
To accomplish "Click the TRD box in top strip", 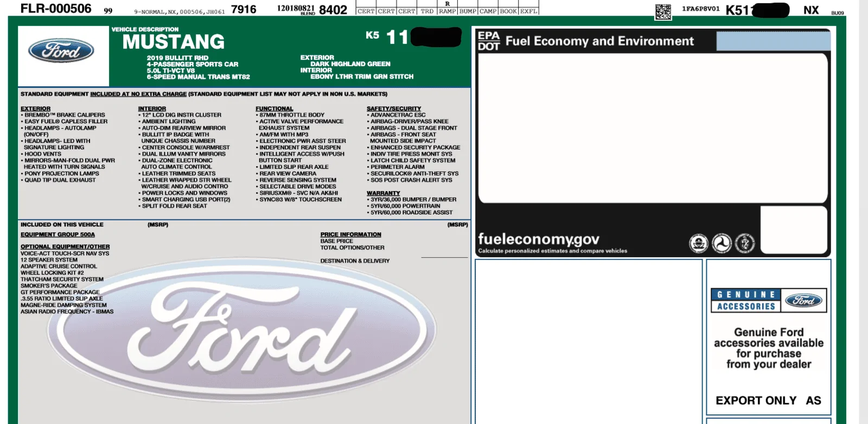I will pyautogui.click(x=427, y=11).
